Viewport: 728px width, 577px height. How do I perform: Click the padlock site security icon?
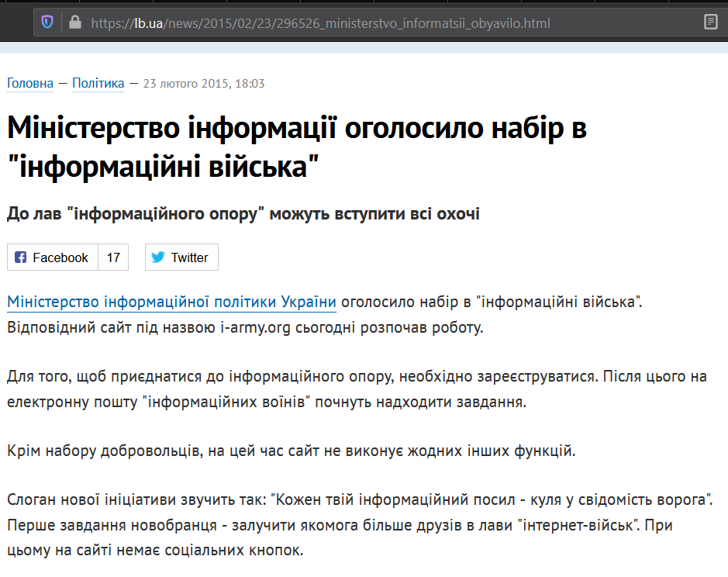click(x=74, y=22)
